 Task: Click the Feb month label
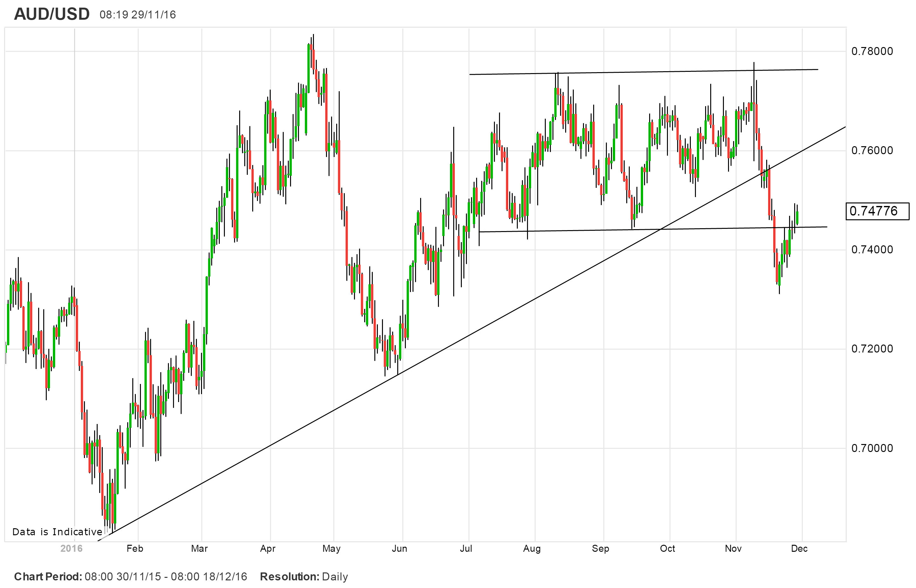coord(135,549)
